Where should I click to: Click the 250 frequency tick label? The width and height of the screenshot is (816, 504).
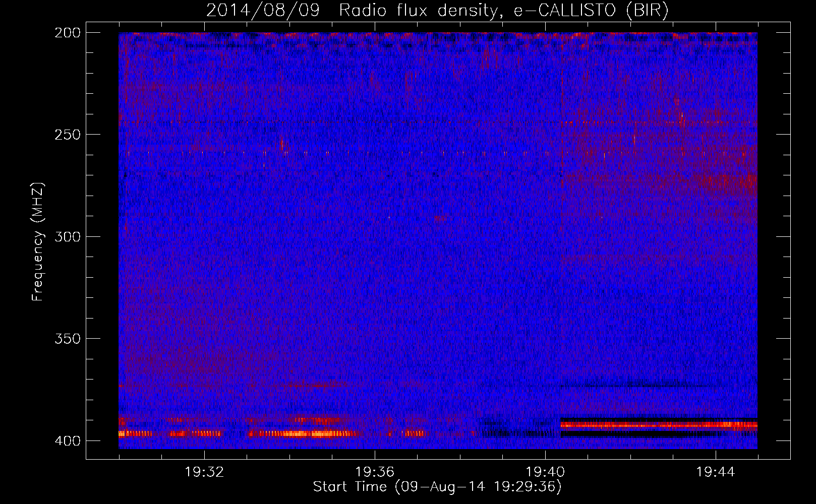pos(68,135)
